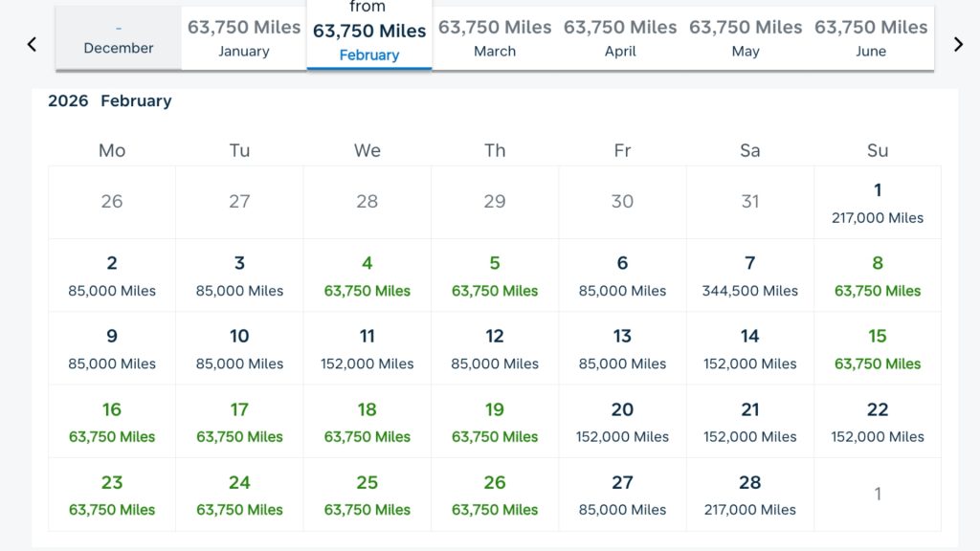Image resolution: width=980 pixels, height=551 pixels.
Task: Select February 19 for 63,750 Miles
Action: [x=495, y=422]
